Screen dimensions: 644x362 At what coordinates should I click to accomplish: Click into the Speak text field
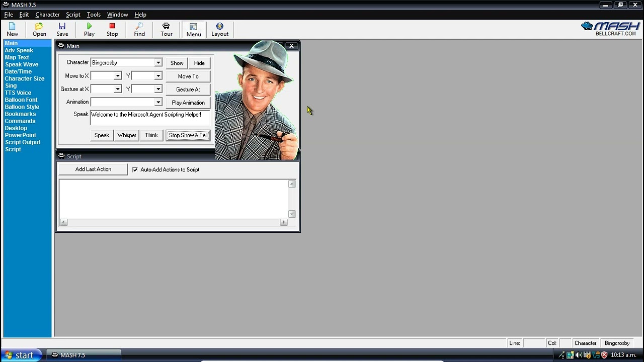150,118
